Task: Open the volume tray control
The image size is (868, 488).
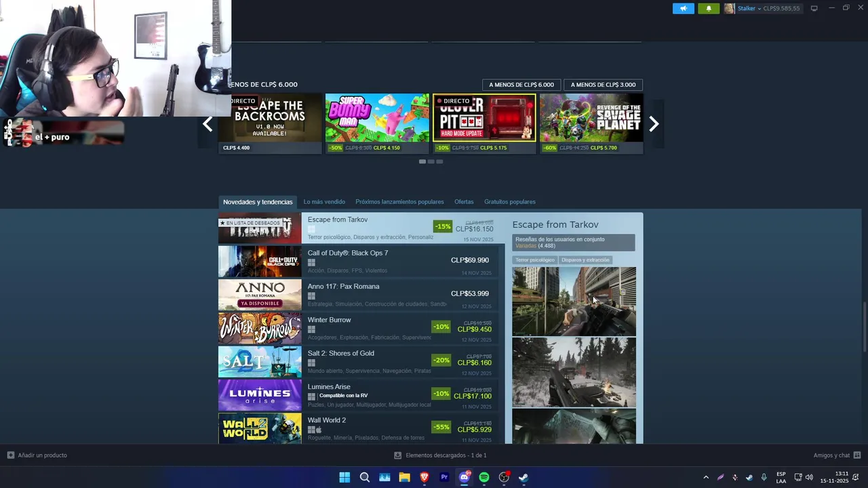Action: click(809, 477)
